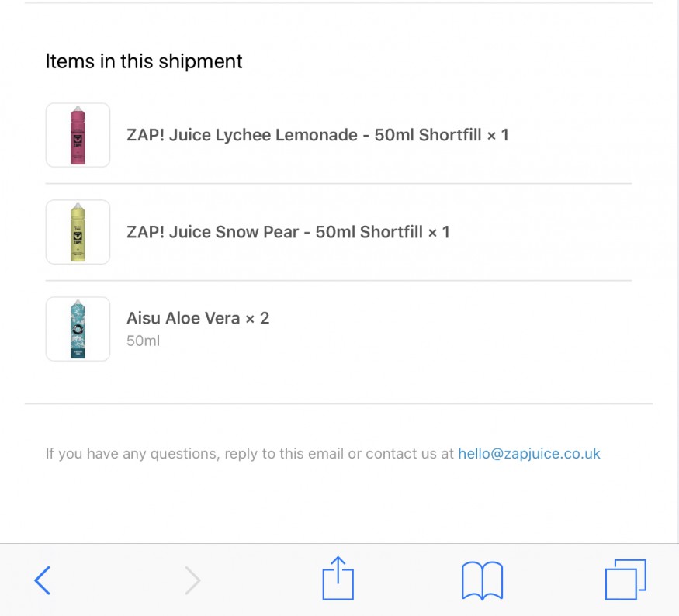
Task: Open the hello@zapjuice.co.uk email link
Action: tap(528, 454)
